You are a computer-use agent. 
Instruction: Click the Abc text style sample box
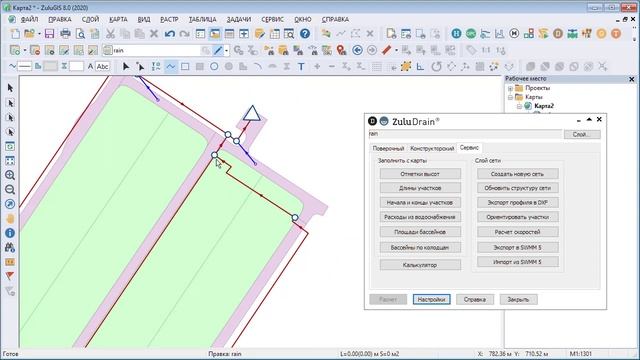(x=102, y=66)
